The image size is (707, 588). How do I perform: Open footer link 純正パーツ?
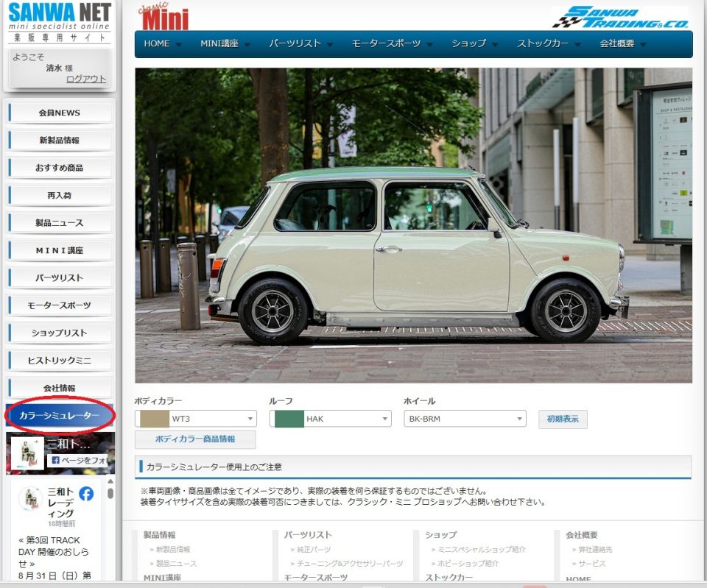(x=314, y=549)
